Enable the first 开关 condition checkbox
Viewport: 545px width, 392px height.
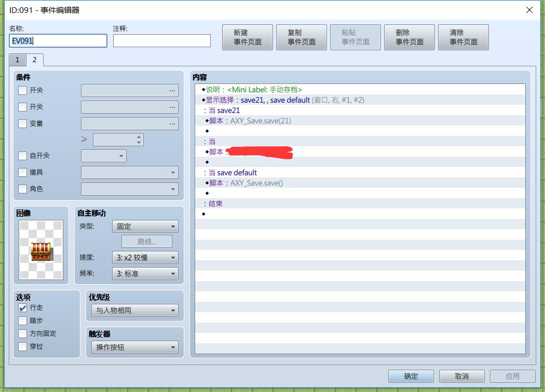pos(23,90)
